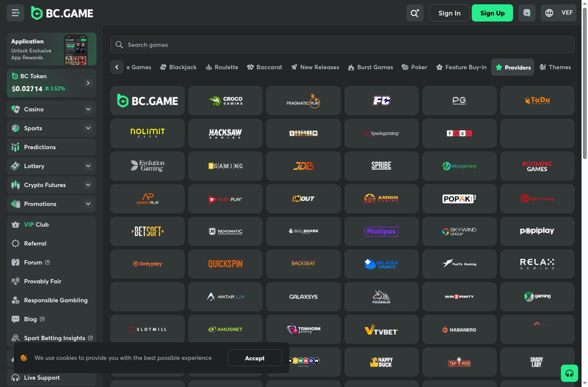Image resolution: width=588 pixels, height=387 pixels.
Task: Open the Habanero provider tile
Action: [459, 329]
